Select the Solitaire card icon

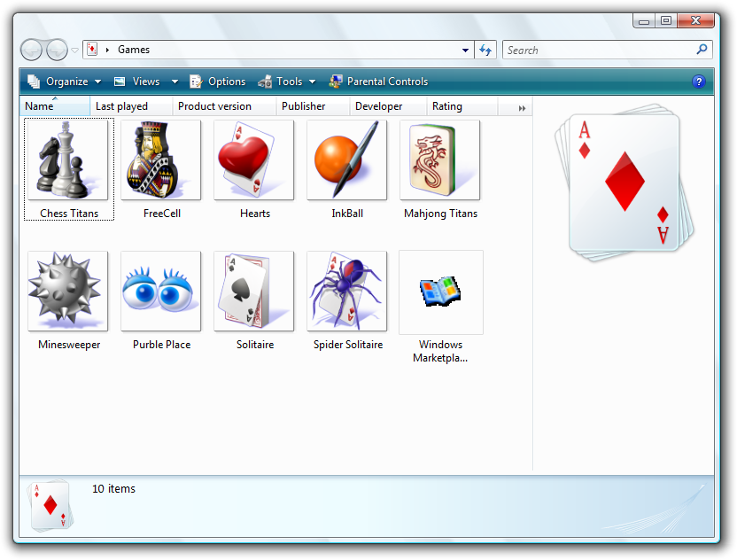tap(254, 291)
